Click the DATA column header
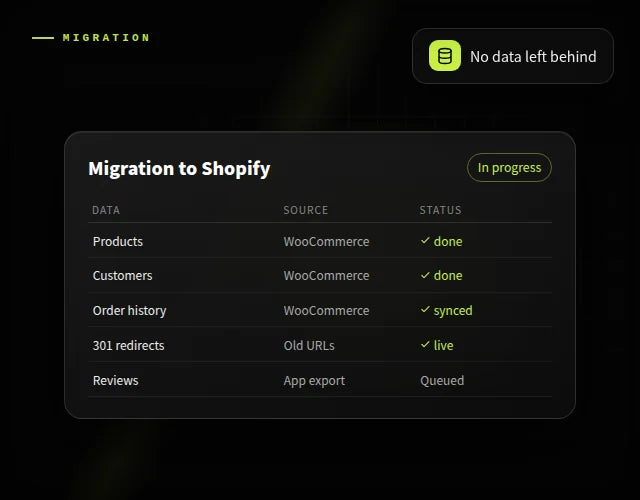 (106, 210)
